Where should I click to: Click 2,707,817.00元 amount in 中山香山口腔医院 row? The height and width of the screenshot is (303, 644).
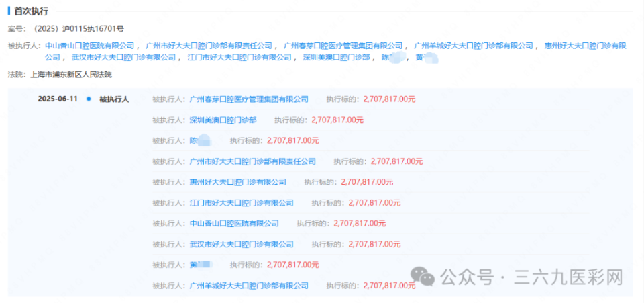360,223
